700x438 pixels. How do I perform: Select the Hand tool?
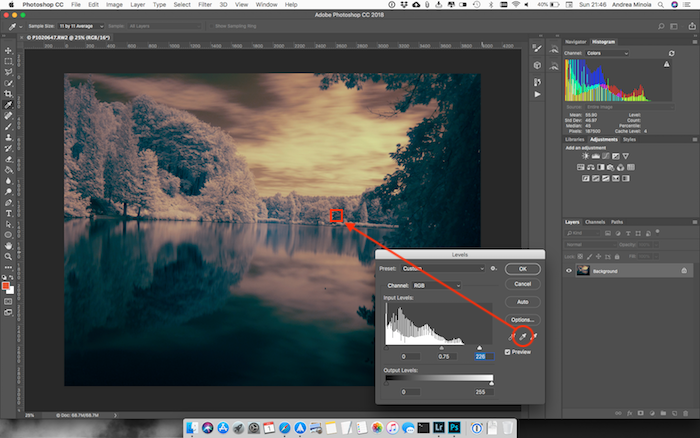tap(8, 246)
